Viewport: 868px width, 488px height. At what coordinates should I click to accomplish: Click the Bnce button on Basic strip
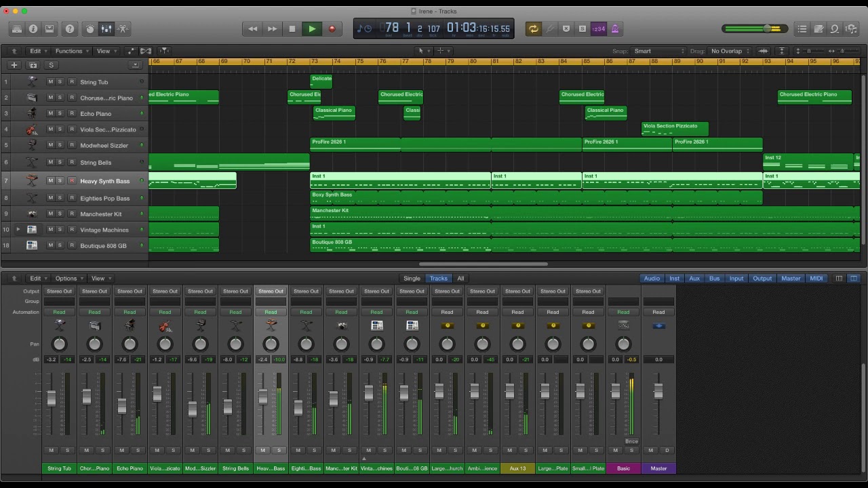click(631, 441)
